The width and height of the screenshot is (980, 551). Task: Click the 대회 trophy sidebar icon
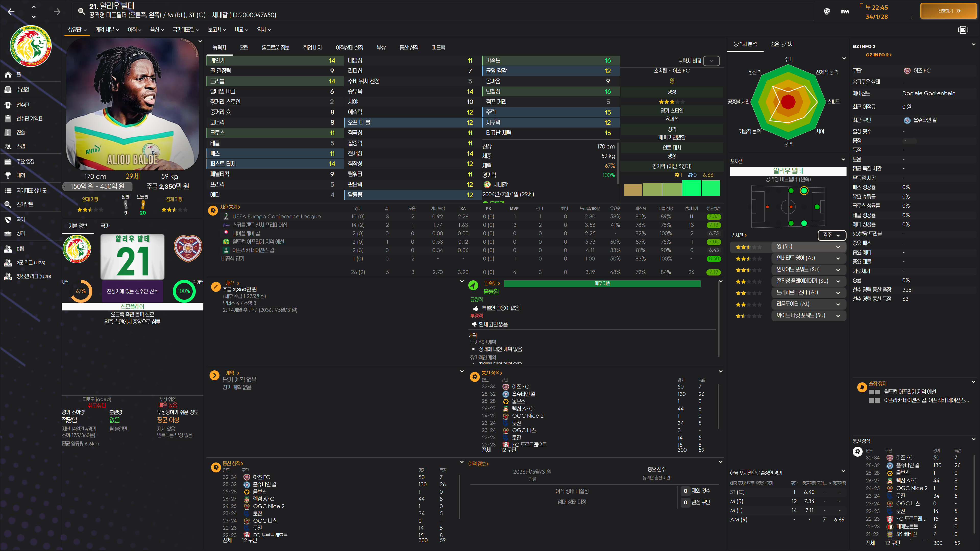(8, 175)
